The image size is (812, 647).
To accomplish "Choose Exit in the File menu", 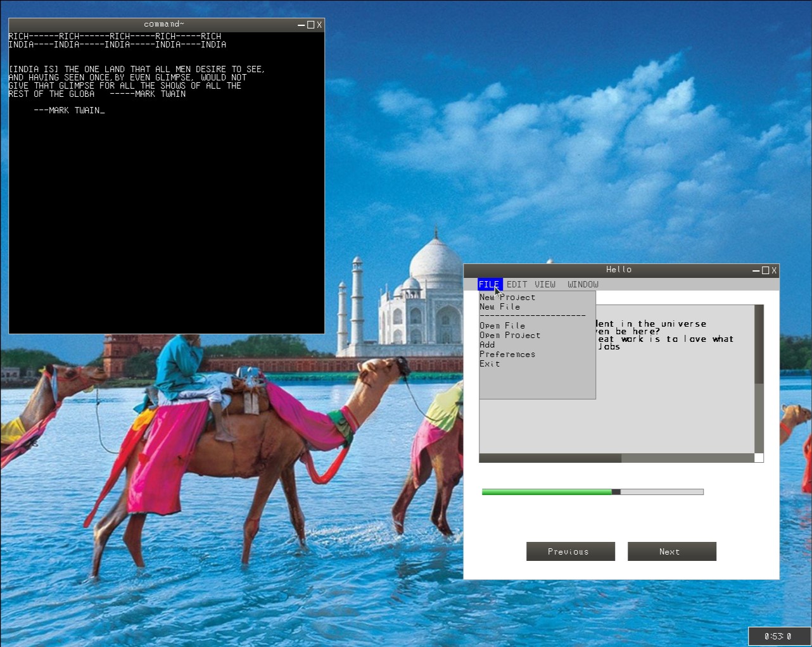I will coord(490,363).
